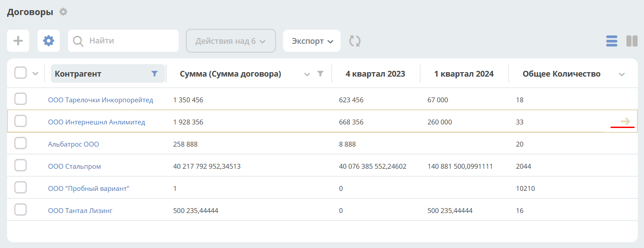644x248 pixels.
Task: Click Общее Количество column header
Action: pyautogui.click(x=562, y=74)
